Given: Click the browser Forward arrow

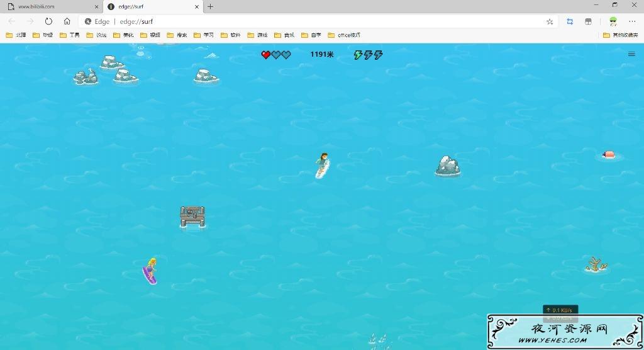Looking at the screenshot, I should coord(30,21).
